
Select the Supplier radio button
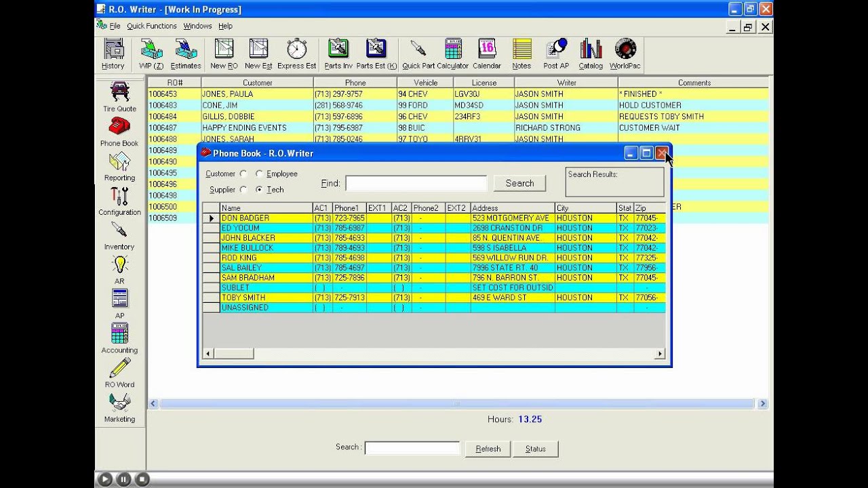tap(243, 190)
